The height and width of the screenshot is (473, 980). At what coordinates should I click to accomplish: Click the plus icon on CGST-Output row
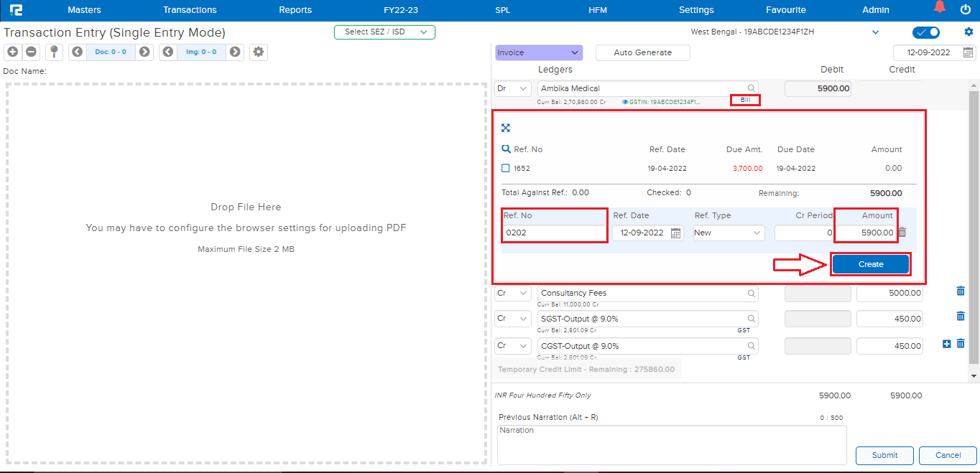[x=946, y=345]
